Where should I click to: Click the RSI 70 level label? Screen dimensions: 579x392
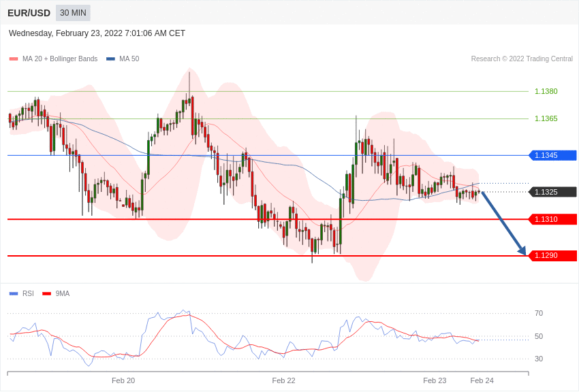(x=539, y=314)
